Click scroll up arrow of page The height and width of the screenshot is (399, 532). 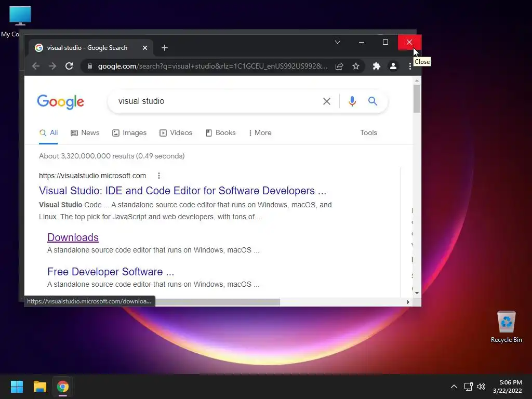coord(417,81)
